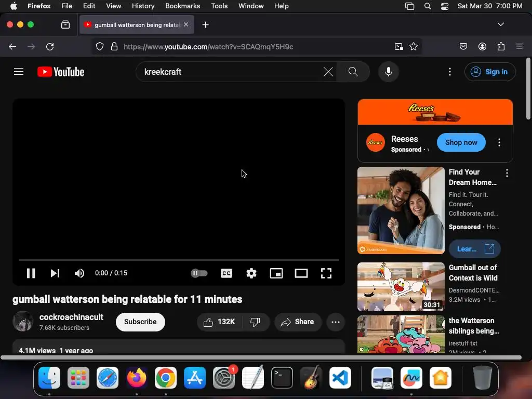
Task: Select the gumball watterson tab
Action: coord(137,25)
